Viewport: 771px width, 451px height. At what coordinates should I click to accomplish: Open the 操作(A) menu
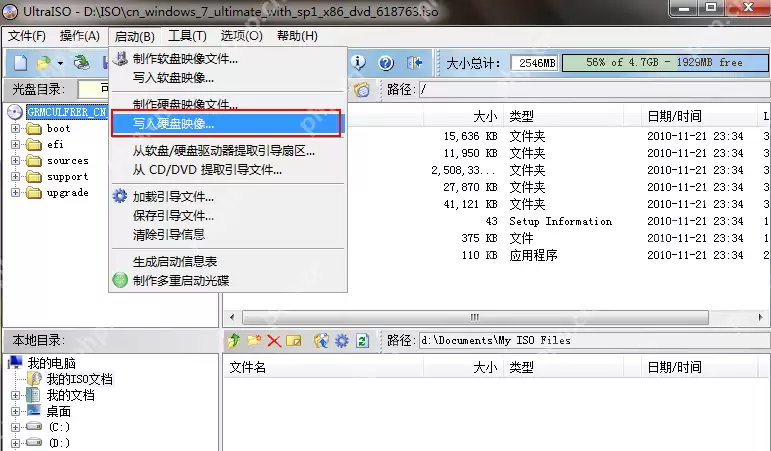click(80, 36)
